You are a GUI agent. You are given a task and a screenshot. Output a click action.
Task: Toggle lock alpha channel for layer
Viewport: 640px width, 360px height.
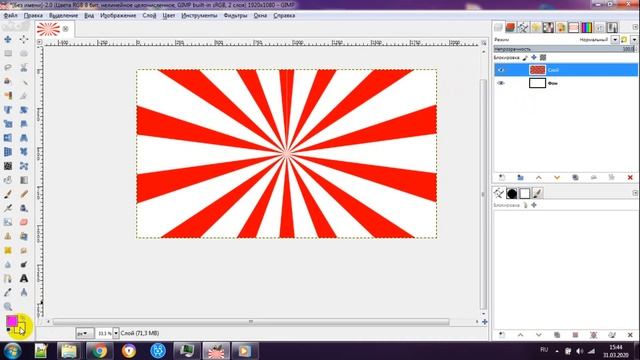coord(543,58)
